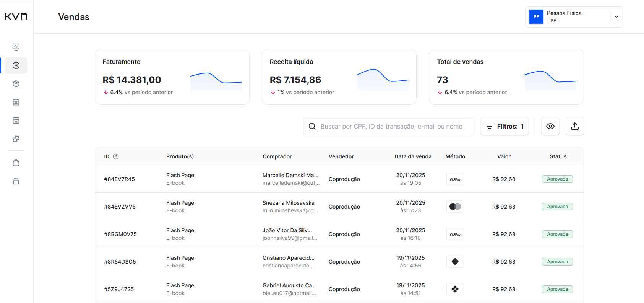644x303 pixels.
Task: Toggle value visibility with the eye icon
Action: point(550,126)
